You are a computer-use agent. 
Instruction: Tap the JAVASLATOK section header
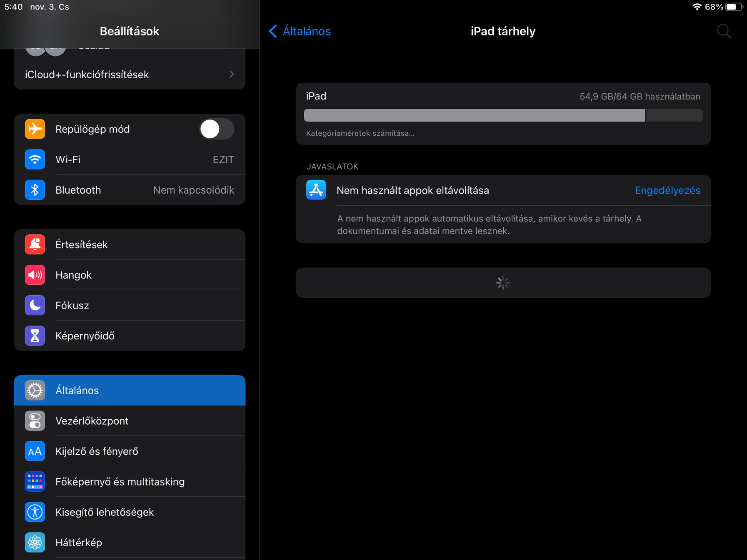tap(332, 167)
